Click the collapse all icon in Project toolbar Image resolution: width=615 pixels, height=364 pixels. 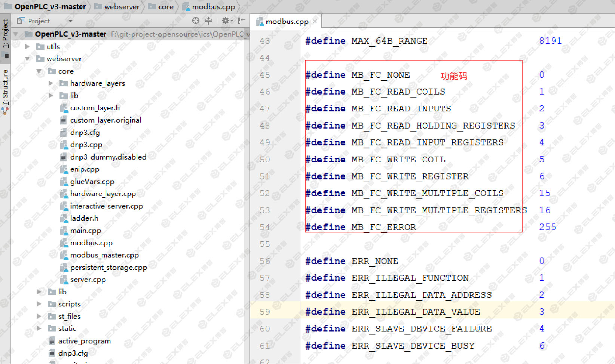[x=208, y=21]
